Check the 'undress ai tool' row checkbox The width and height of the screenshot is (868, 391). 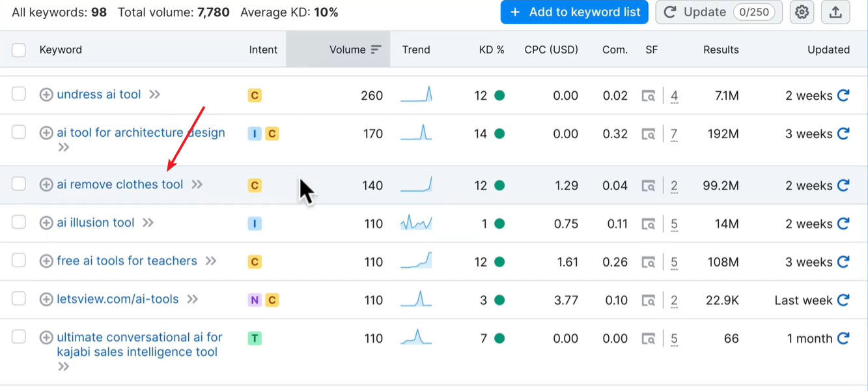[19, 94]
